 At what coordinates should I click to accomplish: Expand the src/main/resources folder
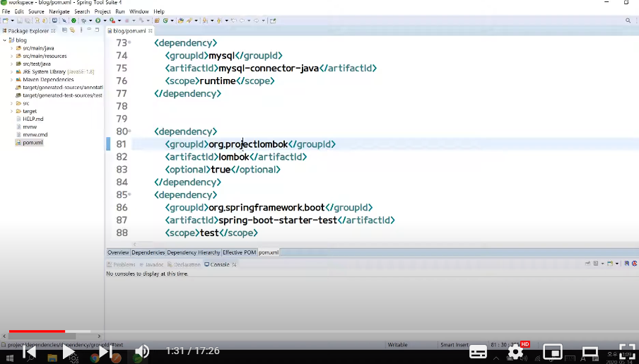[x=11, y=57]
